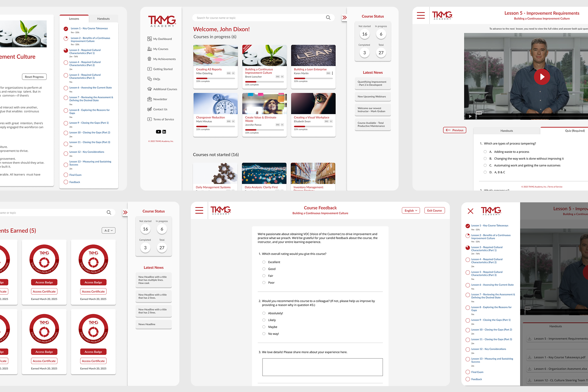The image size is (588, 392).
Task: Select 'Excellent' rating radio button
Action: tap(264, 262)
